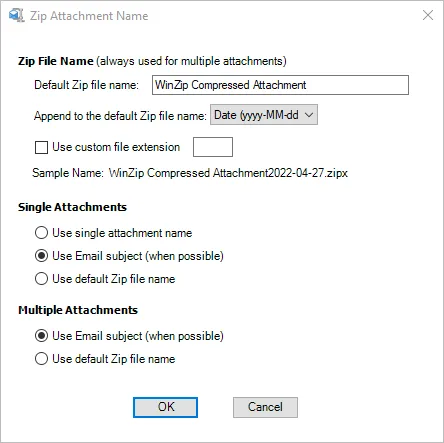Close the Zip Attachment Name dialog
Screen dimensions: 444x443
(x=428, y=15)
